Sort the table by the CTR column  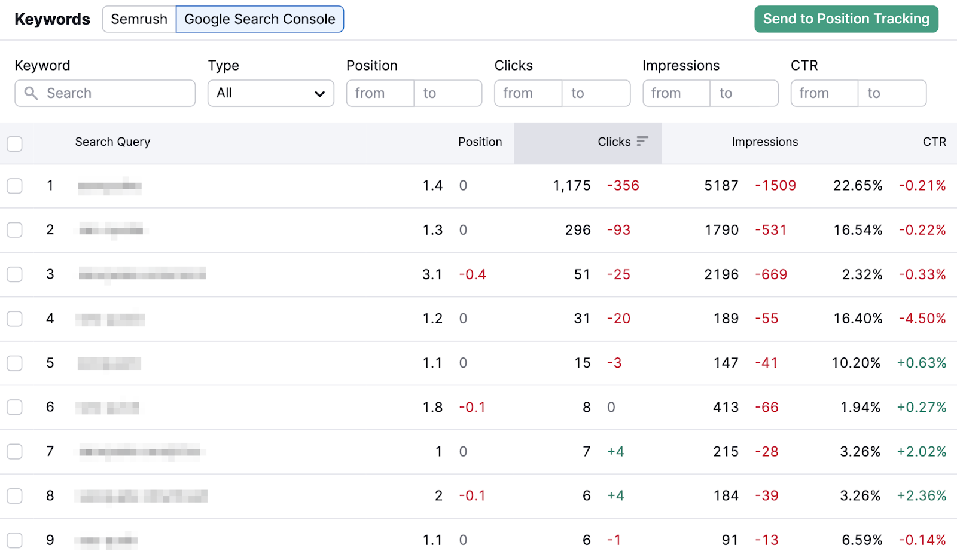coord(934,142)
